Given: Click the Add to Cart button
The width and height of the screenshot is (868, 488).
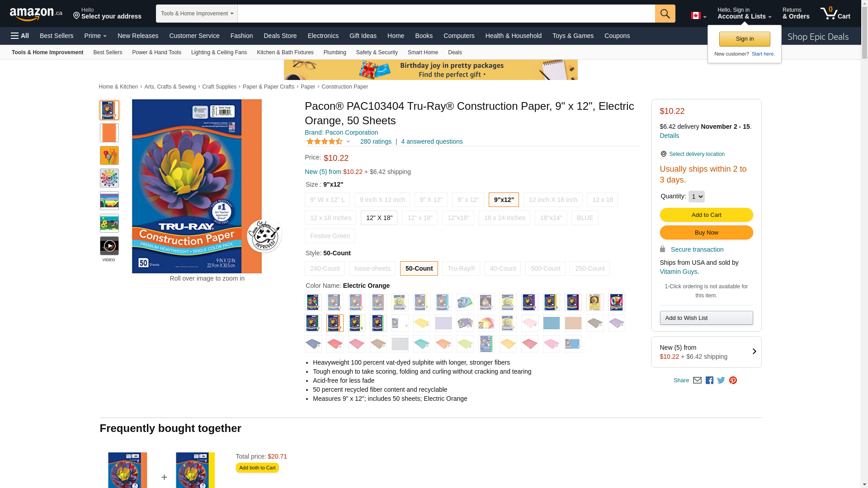Looking at the screenshot, I should click(706, 215).
